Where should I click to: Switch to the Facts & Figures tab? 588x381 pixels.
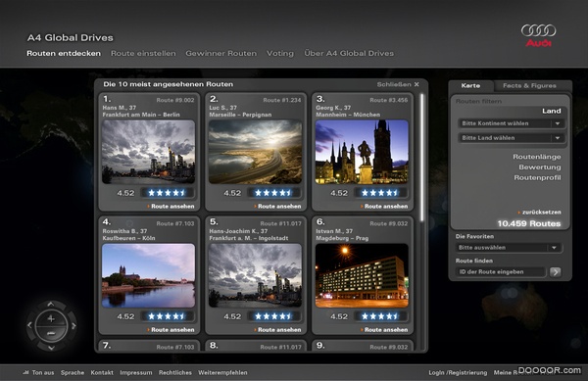[529, 86]
